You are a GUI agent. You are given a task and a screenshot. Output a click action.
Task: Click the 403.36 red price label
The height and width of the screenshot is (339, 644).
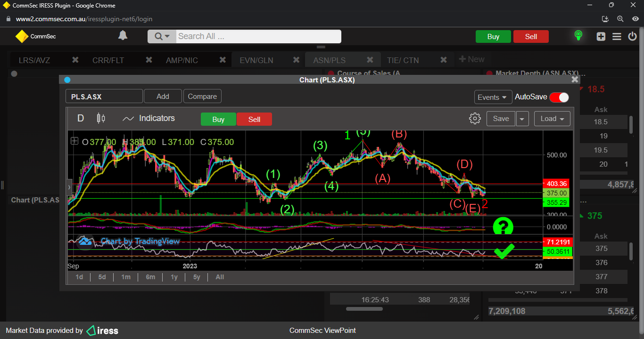[x=556, y=184]
